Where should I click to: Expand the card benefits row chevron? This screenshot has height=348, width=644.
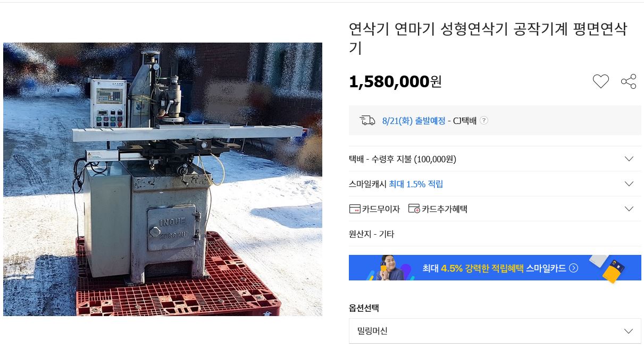[629, 209]
